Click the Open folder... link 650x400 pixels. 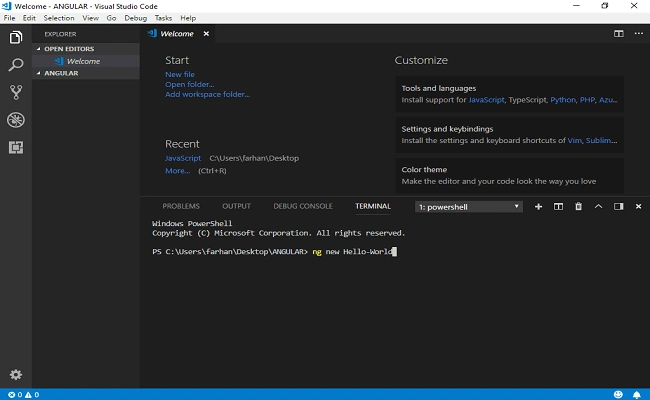(x=189, y=84)
